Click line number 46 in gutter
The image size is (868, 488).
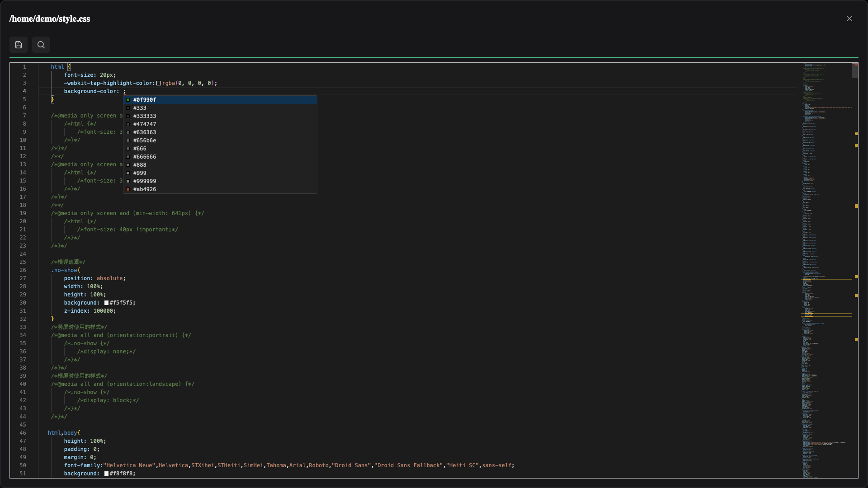23,433
